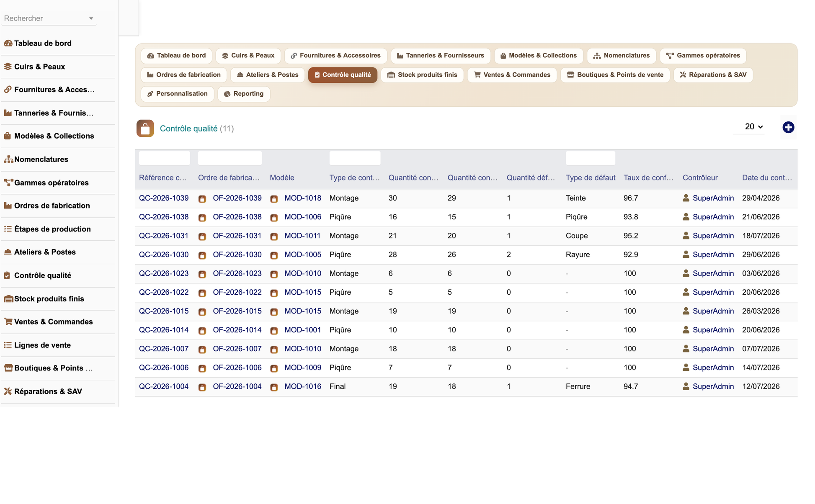This screenshot has height=504, width=815.
Task: Open the Réparations & SAV top tab
Action: click(x=713, y=75)
